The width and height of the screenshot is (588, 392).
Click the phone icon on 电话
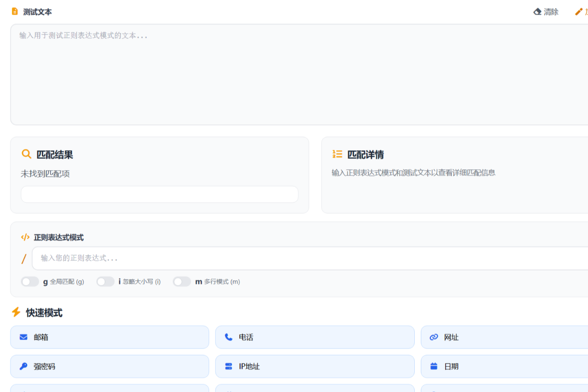229,337
